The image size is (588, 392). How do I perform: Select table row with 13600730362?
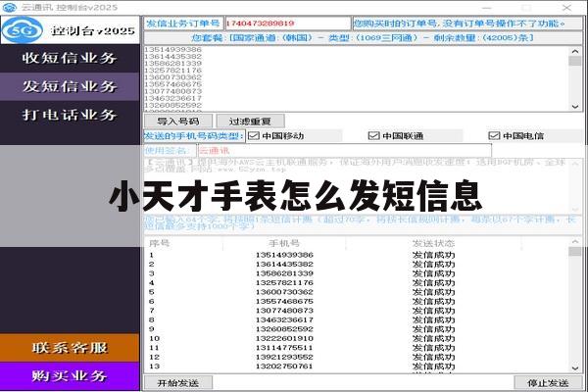[357, 292]
